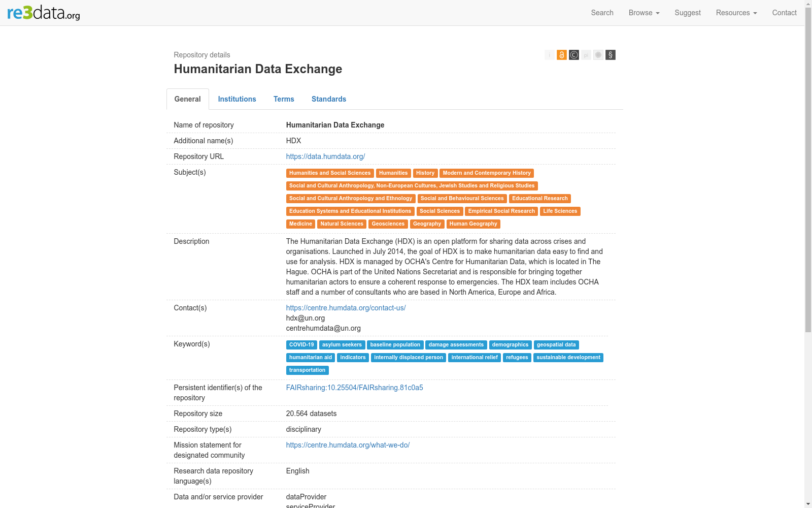This screenshot has width=812, height=508.
Task: Click the 'indicators' keyword tag
Action: pyautogui.click(x=353, y=358)
